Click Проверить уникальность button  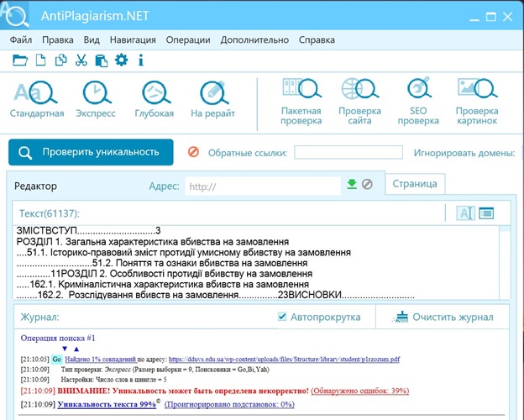(x=91, y=152)
